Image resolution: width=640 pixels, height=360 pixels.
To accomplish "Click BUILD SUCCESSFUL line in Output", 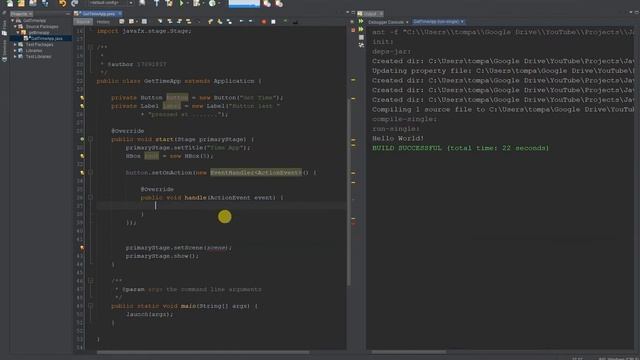I will (x=460, y=148).
